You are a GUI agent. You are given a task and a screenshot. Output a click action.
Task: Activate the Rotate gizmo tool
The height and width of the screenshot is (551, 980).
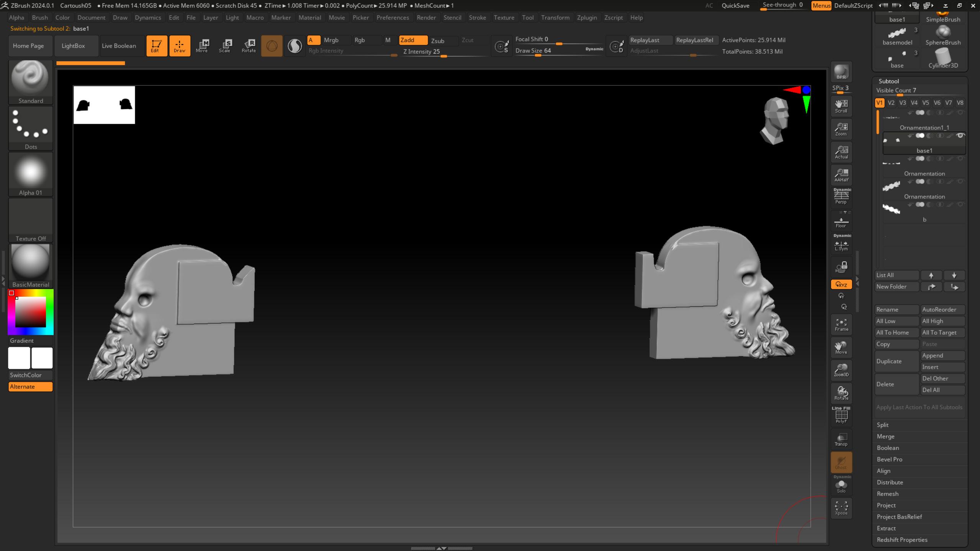pyautogui.click(x=249, y=46)
